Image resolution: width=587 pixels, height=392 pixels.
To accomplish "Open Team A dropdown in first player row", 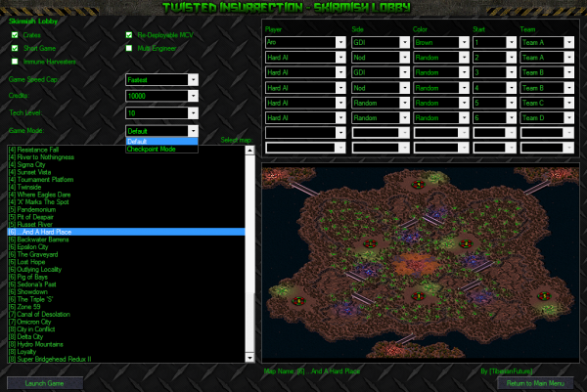I will [x=547, y=42].
